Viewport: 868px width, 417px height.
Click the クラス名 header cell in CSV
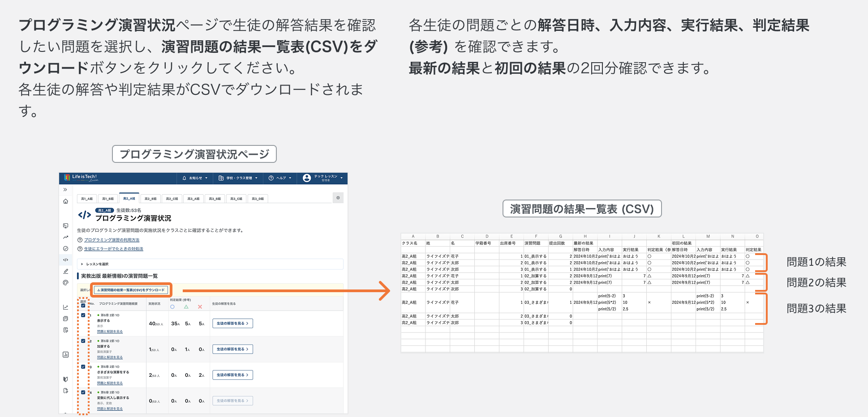(x=413, y=243)
